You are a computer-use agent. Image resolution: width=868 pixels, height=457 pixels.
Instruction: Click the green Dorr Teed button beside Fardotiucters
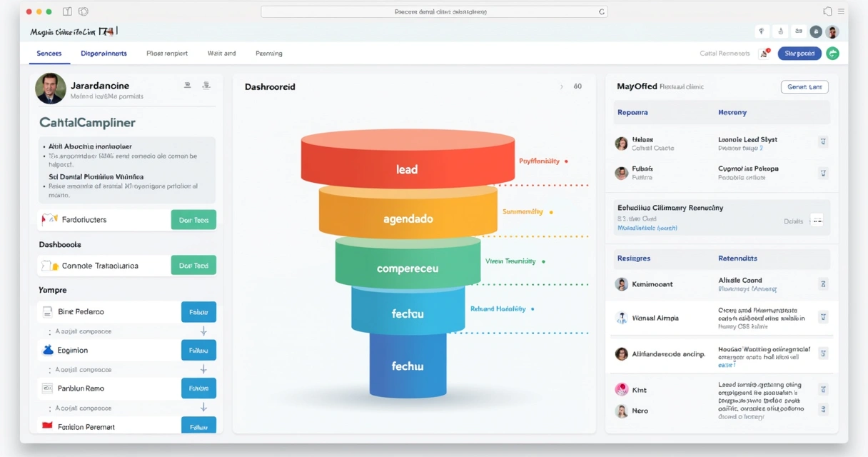[x=193, y=220]
